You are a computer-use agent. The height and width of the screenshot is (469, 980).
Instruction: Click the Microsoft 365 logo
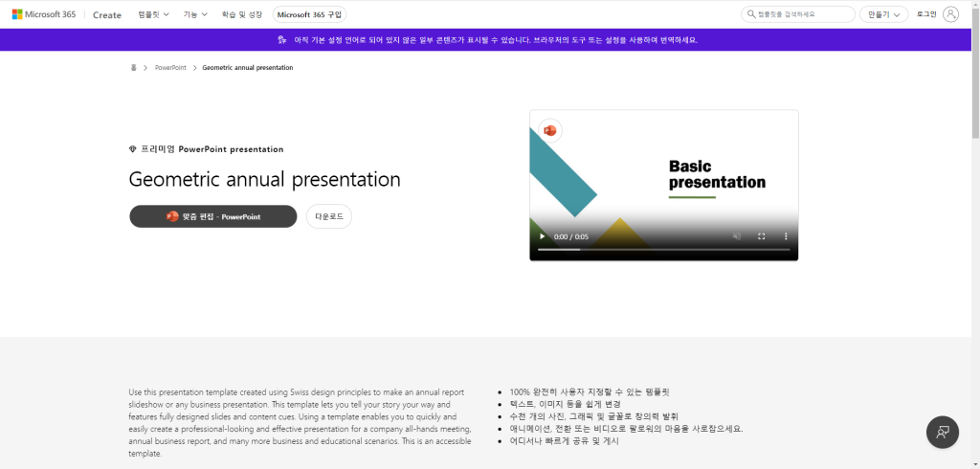(44, 14)
